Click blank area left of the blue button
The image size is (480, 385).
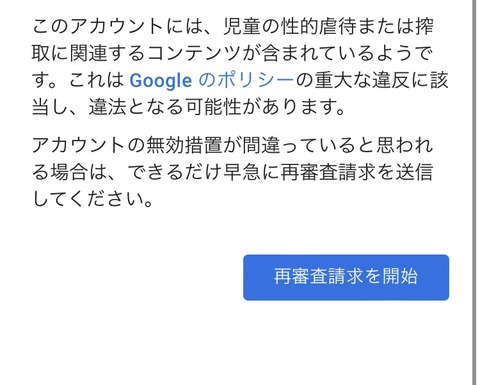133,277
